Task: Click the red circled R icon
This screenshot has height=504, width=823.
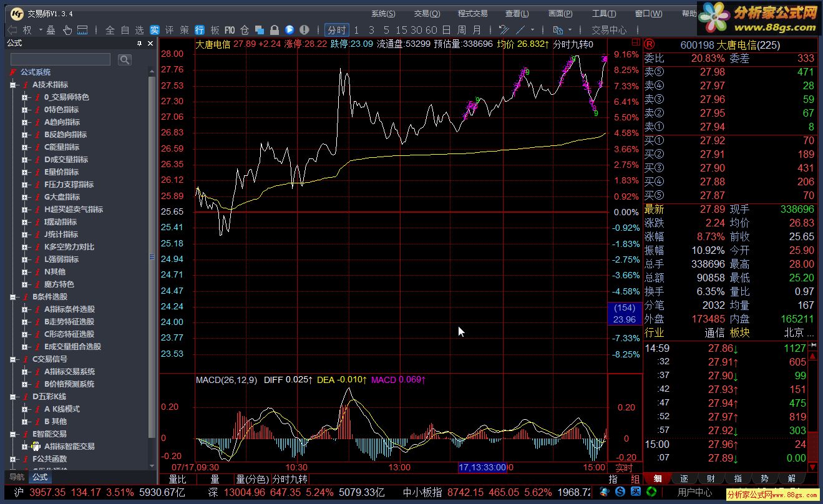Action: pyautogui.click(x=649, y=44)
